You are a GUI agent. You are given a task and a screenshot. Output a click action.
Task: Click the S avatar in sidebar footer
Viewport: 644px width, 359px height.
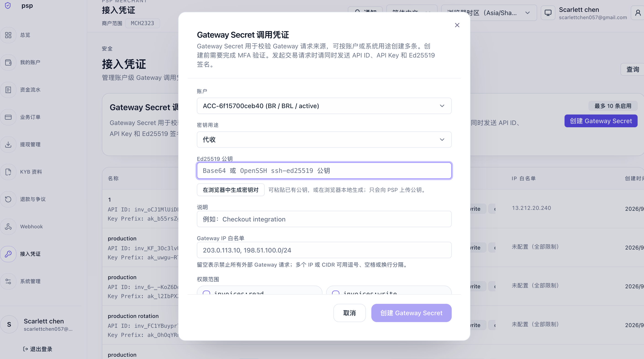pyautogui.click(x=9, y=324)
